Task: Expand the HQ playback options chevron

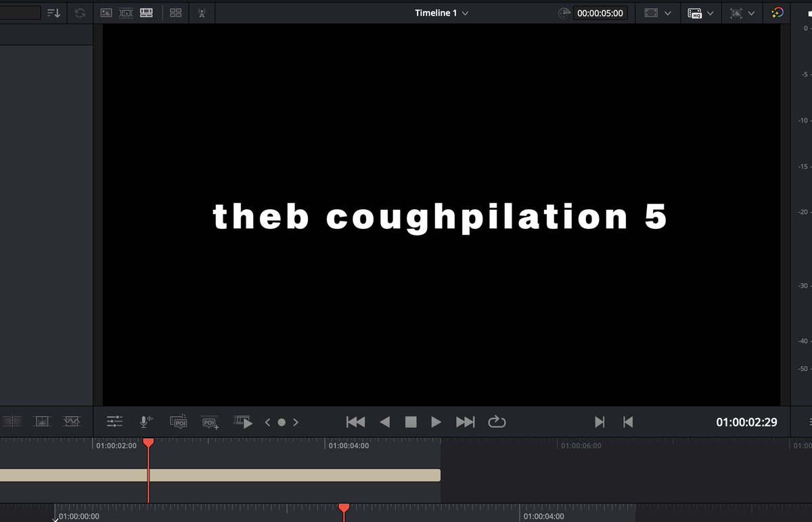Action: [x=710, y=13]
